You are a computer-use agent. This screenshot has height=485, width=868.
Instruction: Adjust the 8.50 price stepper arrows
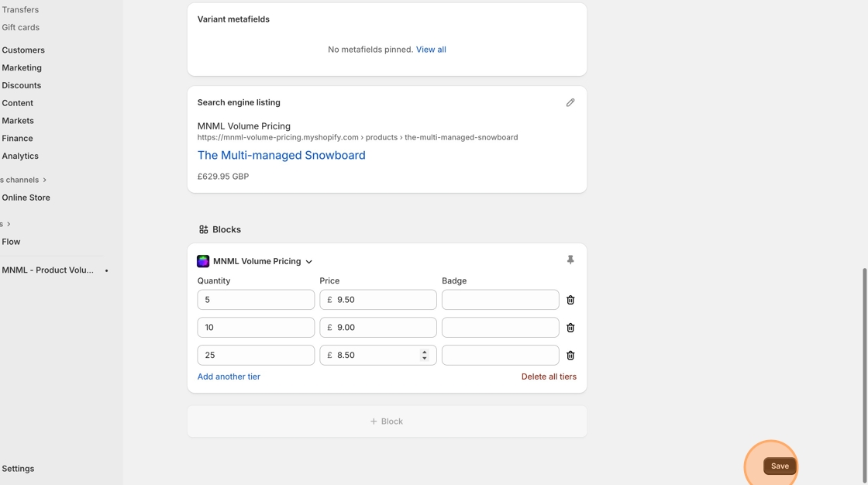point(424,355)
